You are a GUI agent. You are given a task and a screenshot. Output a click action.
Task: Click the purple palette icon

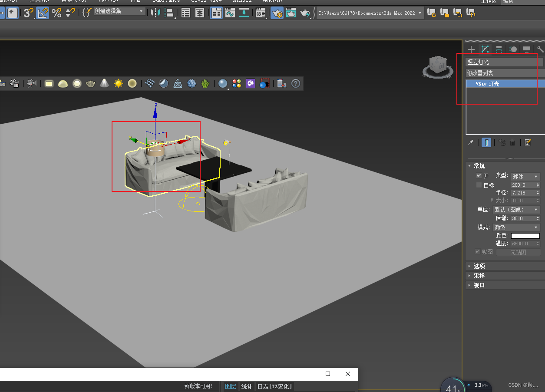click(251, 83)
